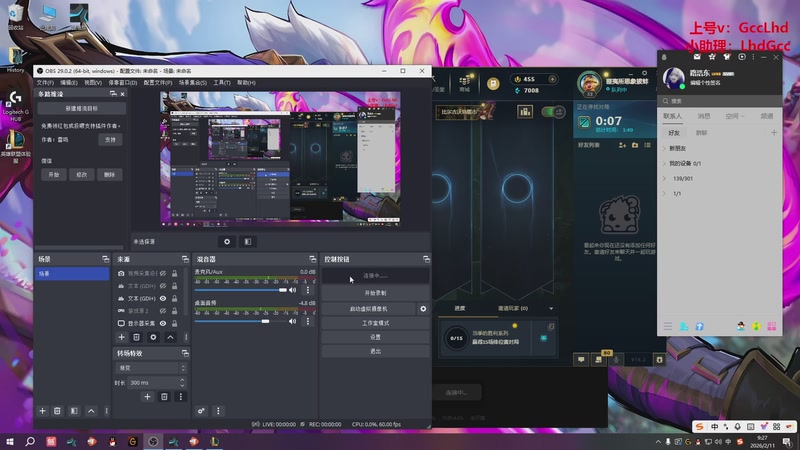Open chat bubble icon at League client bottom bar
800x450 pixels.
(581, 360)
